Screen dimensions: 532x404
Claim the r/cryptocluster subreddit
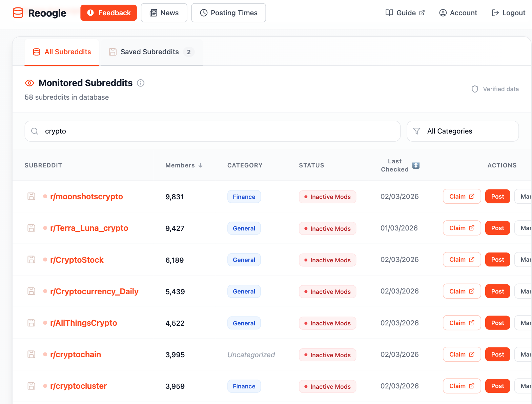[x=462, y=386]
